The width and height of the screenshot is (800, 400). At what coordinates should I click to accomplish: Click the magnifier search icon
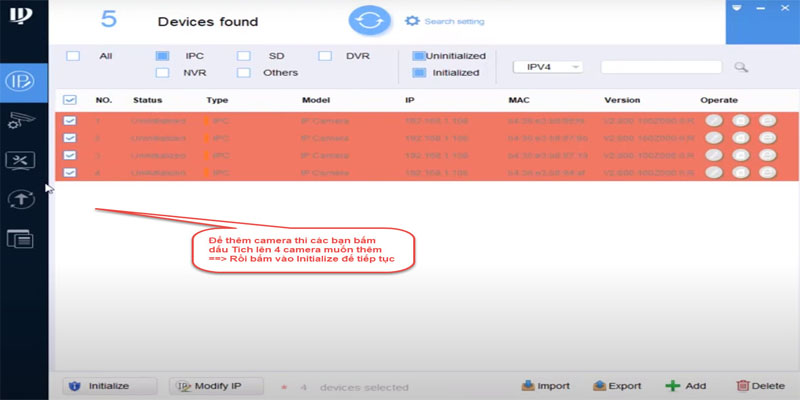coord(741,67)
